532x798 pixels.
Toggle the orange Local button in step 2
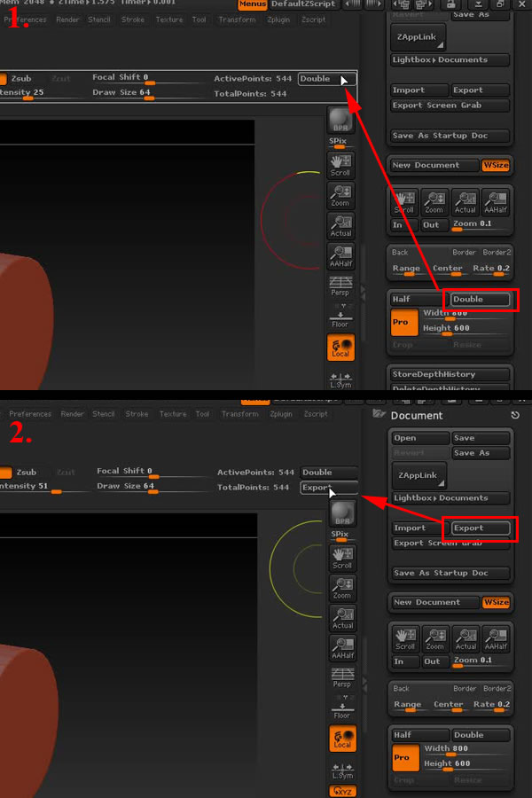click(342, 739)
